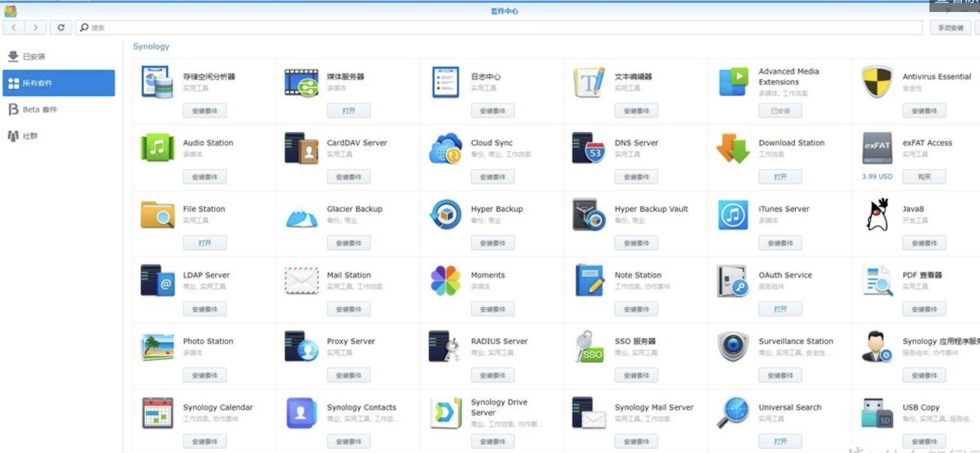
Task: Select the exFAT Access icon
Action: pyautogui.click(x=877, y=148)
